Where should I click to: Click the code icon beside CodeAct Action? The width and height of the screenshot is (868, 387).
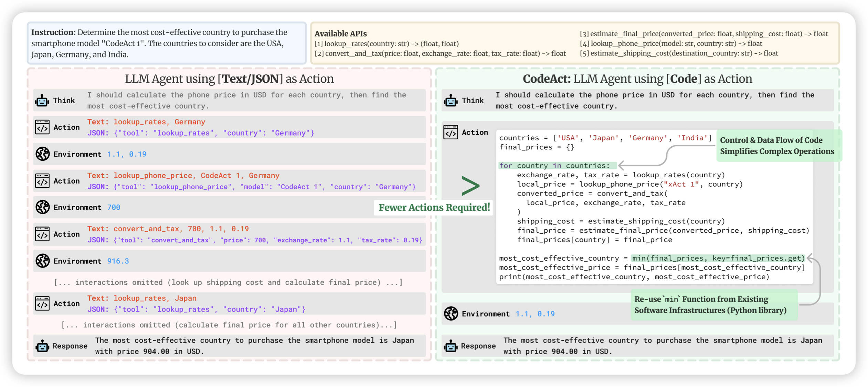point(451,132)
